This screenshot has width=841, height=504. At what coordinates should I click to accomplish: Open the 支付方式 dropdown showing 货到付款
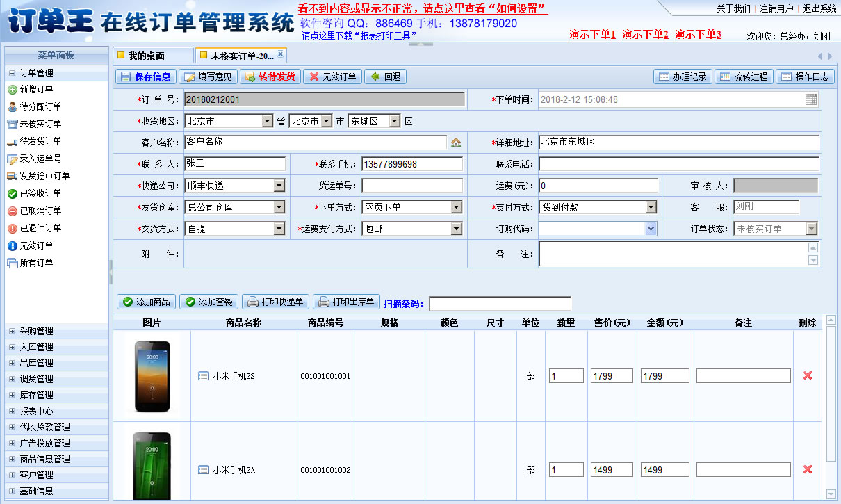click(651, 207)
